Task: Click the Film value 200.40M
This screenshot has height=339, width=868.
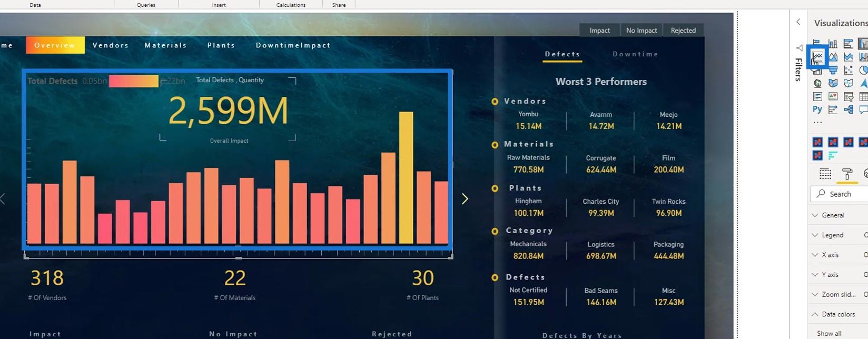Action: click(x=668, y=169)
